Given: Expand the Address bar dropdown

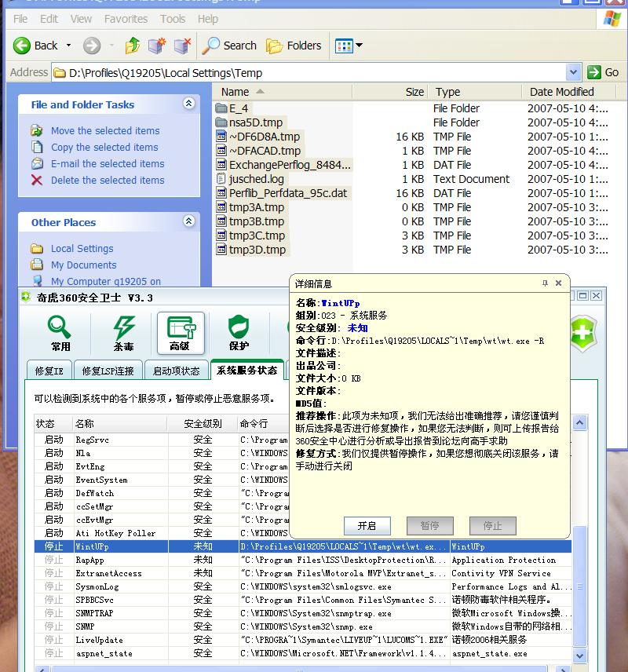Looking at the screenshot, I should (573, 72).
